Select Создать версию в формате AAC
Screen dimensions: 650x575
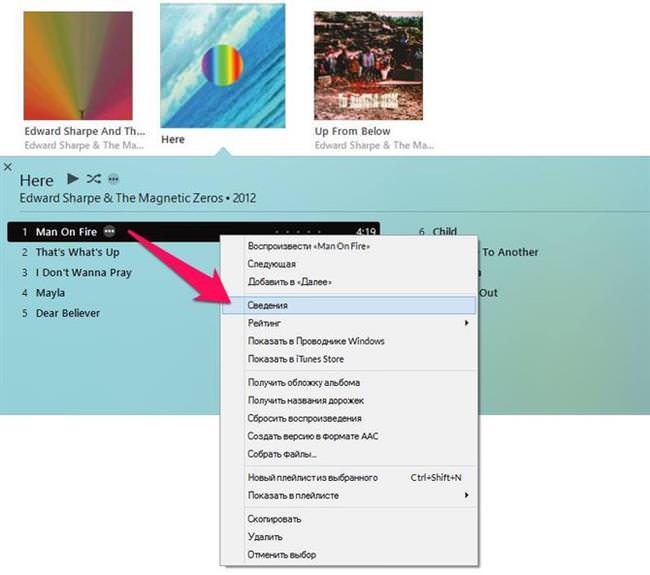(x=349, y=436)
